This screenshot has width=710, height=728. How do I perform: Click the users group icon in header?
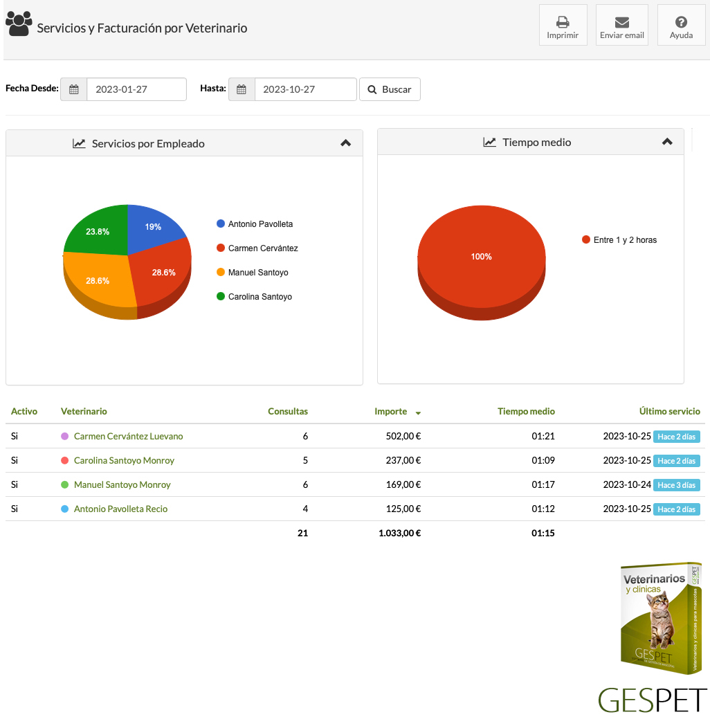click(19, 24)
